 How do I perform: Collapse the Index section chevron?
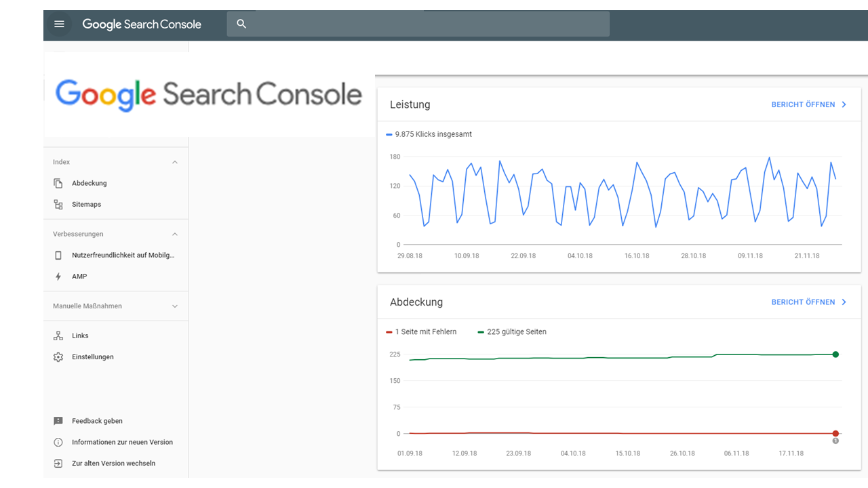(175, 162)
